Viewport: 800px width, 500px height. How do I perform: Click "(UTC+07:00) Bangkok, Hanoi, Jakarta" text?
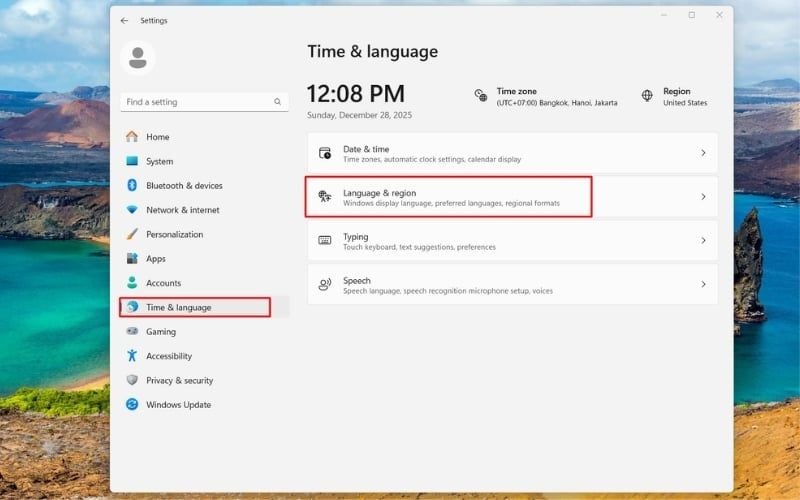[557, 103]
